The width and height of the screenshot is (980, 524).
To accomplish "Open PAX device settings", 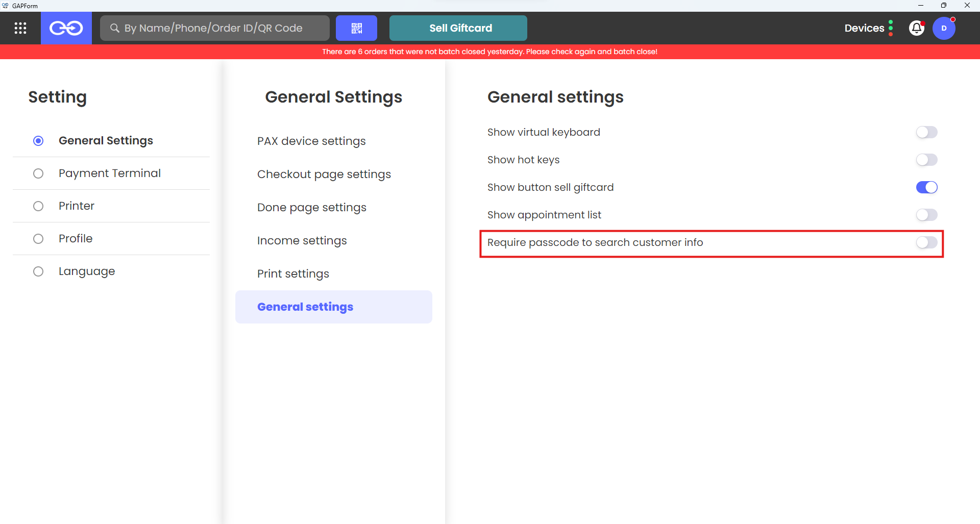I will tap(311, 141).
